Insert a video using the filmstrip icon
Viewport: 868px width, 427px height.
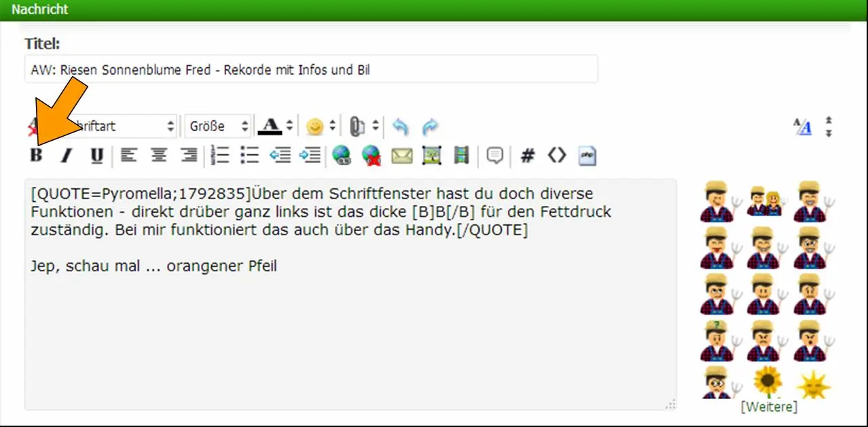(462, 156)
